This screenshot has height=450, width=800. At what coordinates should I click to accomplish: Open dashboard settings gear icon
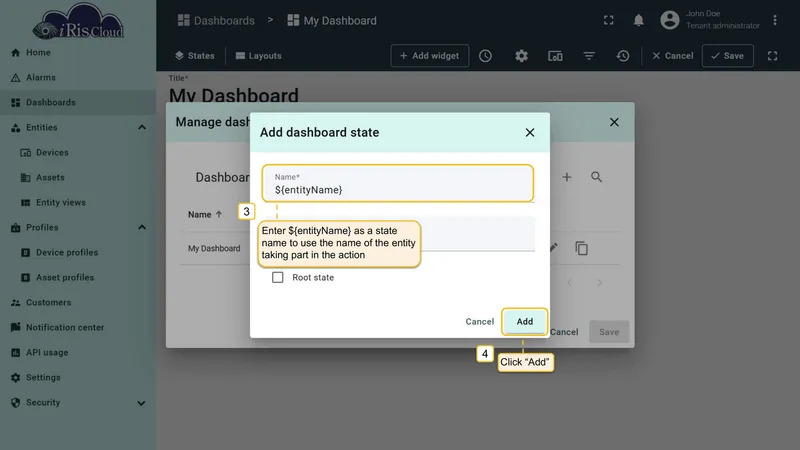point(521,56)
